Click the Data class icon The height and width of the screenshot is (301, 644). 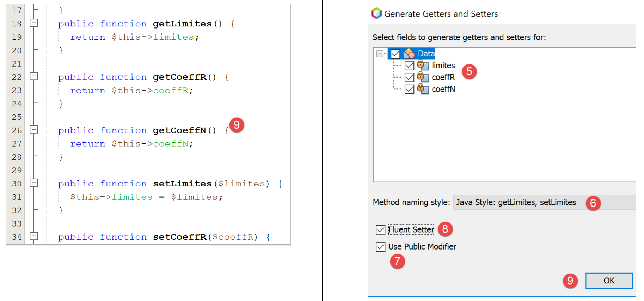(409, 54)
